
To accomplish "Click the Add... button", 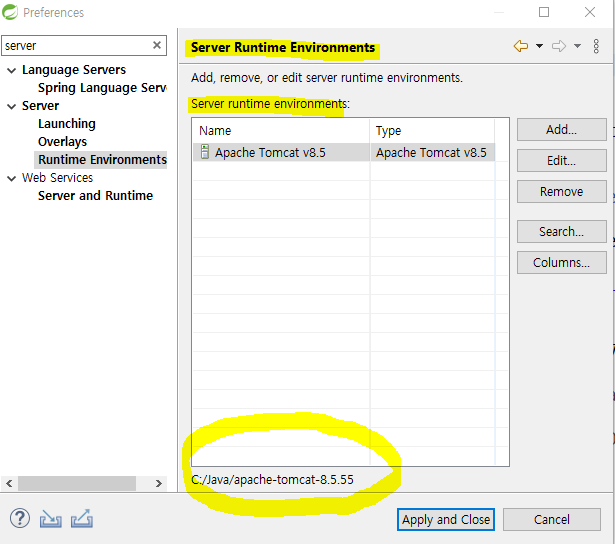I will [562, 129].
